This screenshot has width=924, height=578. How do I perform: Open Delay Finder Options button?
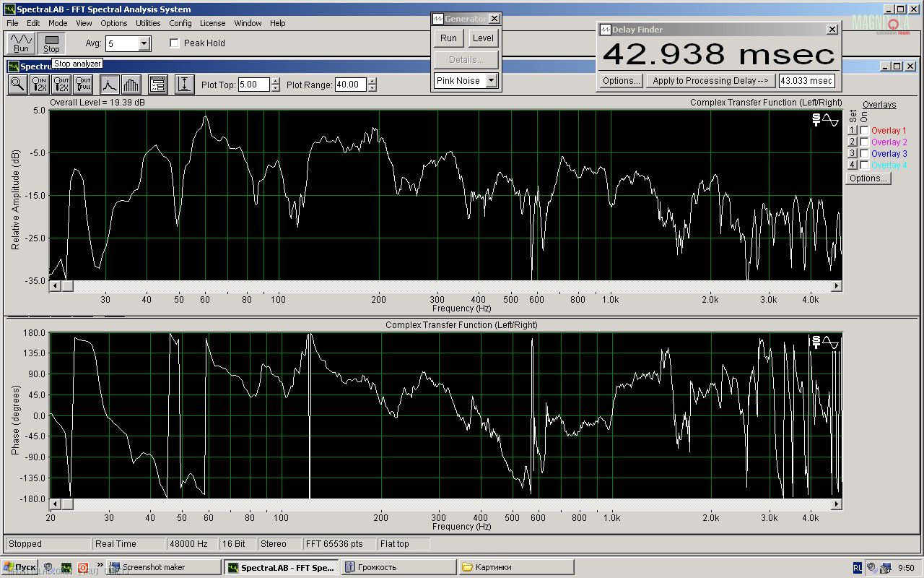[621, 81]
